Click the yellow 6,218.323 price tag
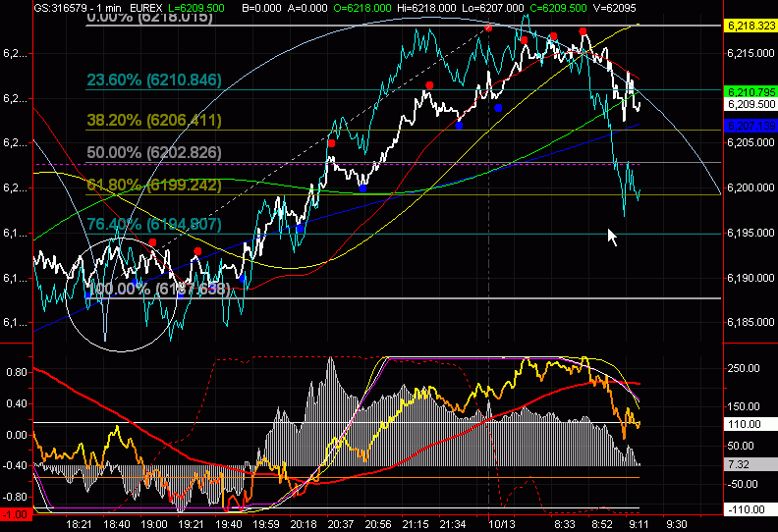 pyautogui.click(x=751, y=26)
